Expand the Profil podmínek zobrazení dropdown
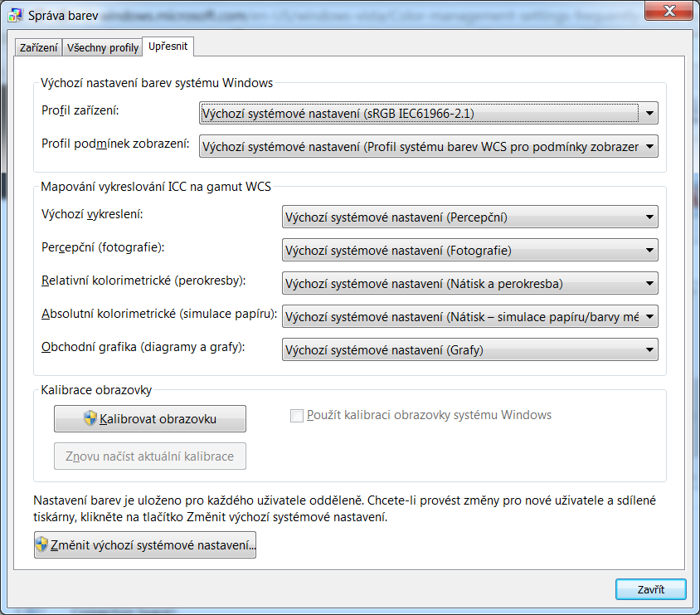700x615 pixels. 649,147
